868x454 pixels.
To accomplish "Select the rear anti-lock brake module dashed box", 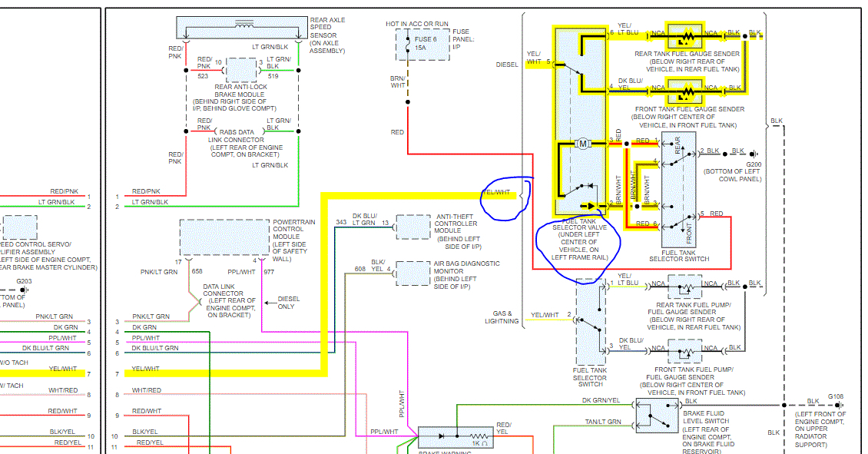I will pyautogui.click(x=240, y=71).
